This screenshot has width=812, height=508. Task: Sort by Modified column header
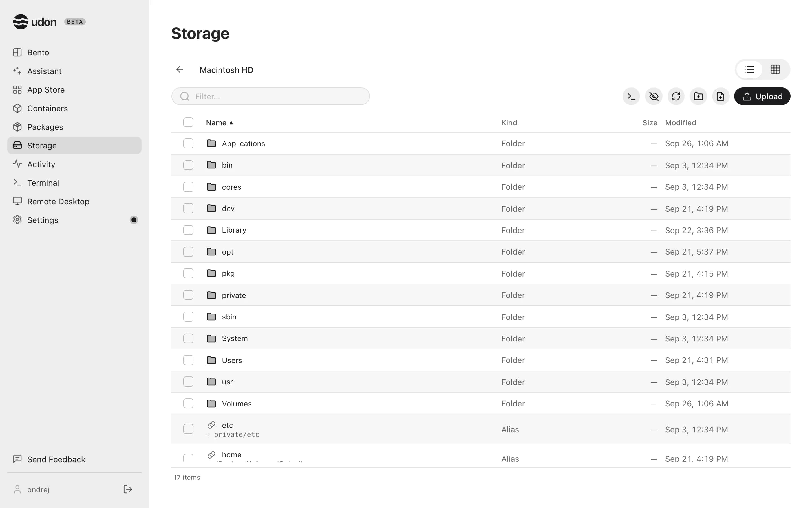pyautogui.click(x=680, y=123)
